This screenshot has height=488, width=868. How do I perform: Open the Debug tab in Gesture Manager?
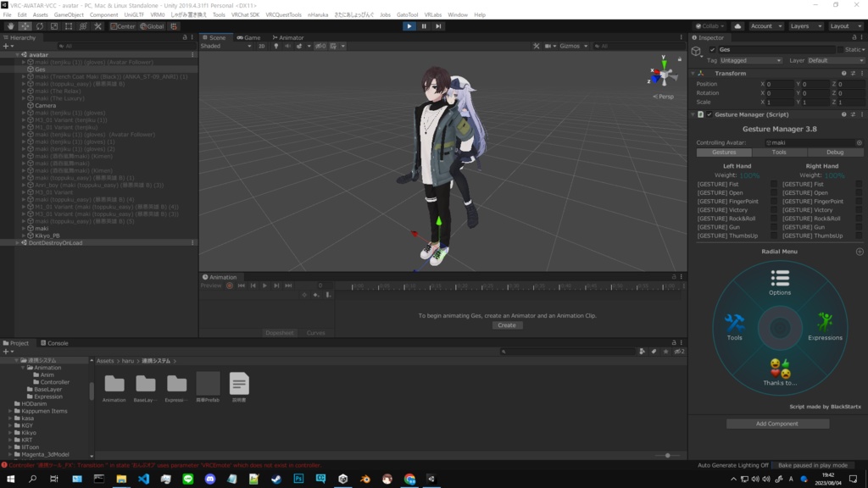836,152
